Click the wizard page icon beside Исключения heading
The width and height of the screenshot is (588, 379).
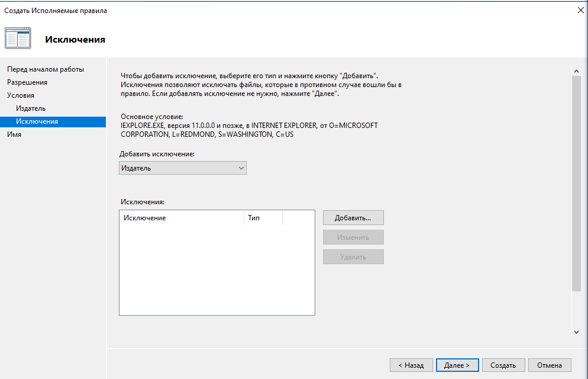tap(18, 38)
